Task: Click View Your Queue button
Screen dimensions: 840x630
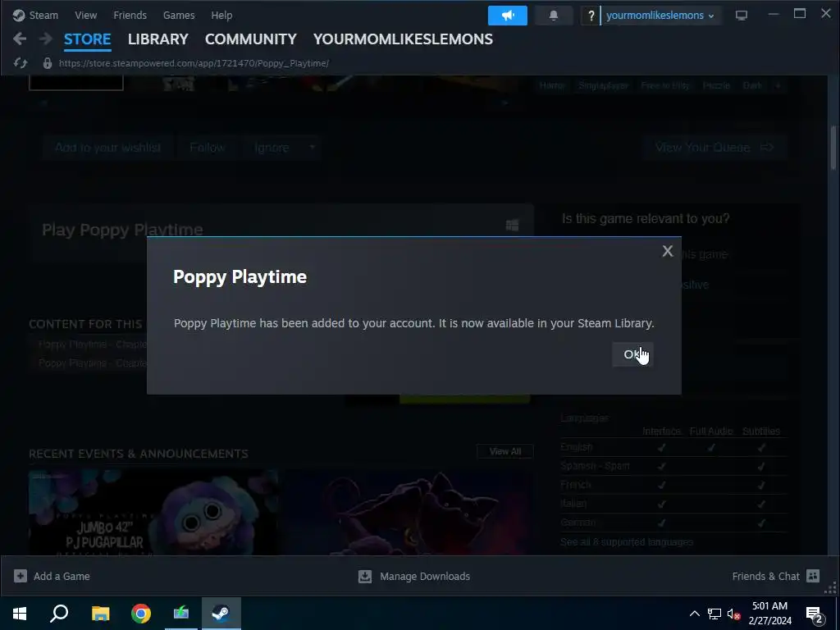Action: pos(714,148)
